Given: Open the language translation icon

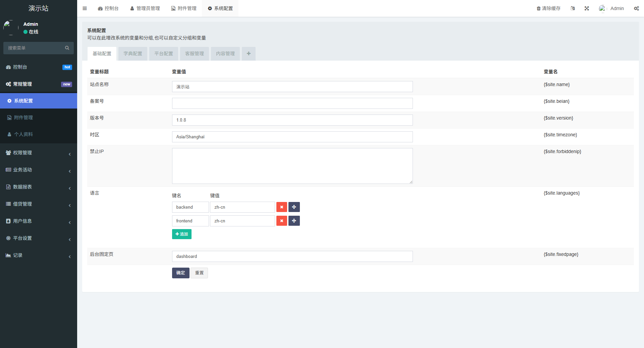Looking at the screenshot, I should pos(573,8).
